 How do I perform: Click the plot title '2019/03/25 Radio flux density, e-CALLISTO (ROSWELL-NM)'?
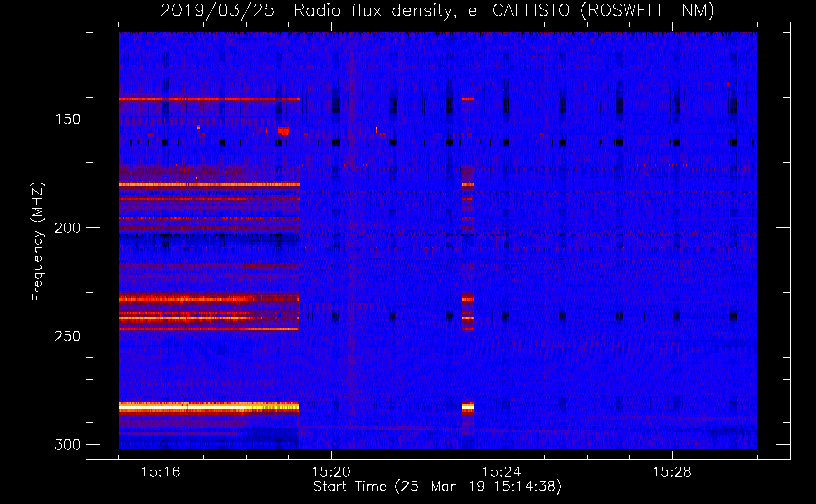point(437,10)
